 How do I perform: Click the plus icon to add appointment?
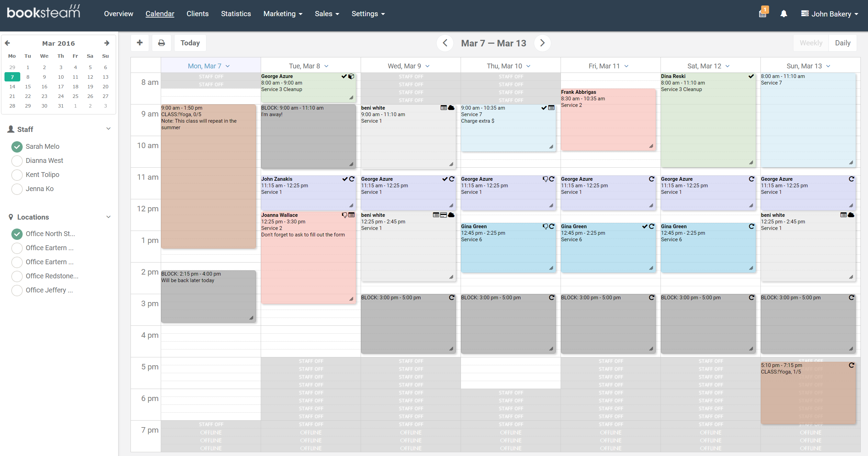point(139,43)
